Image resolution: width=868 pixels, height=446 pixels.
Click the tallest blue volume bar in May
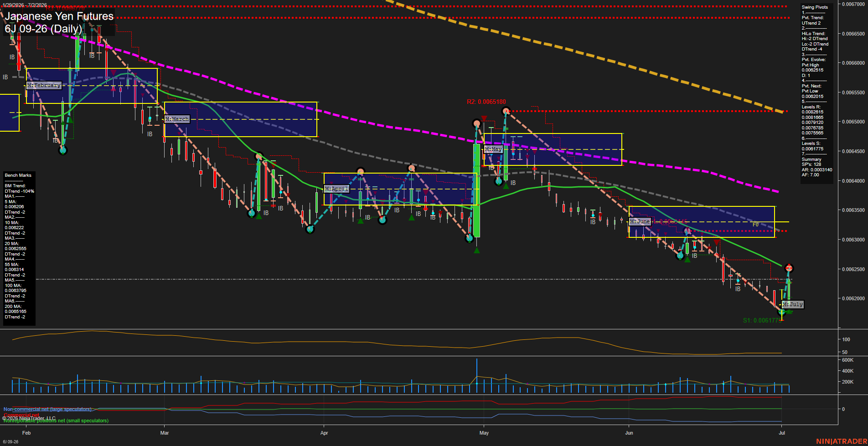click(x=477, y=375)
